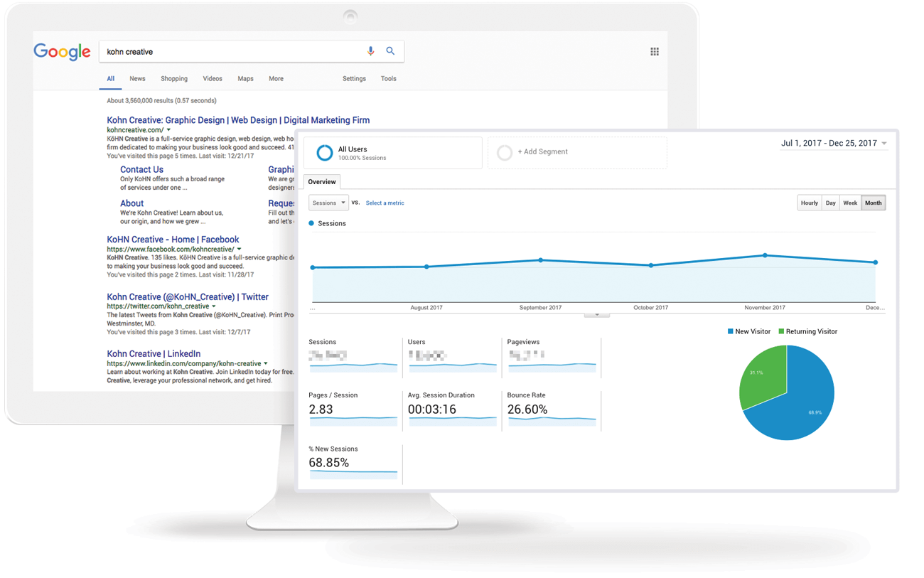Open the date range Jul 1 - Dec 25 picker

click(834, 144)
